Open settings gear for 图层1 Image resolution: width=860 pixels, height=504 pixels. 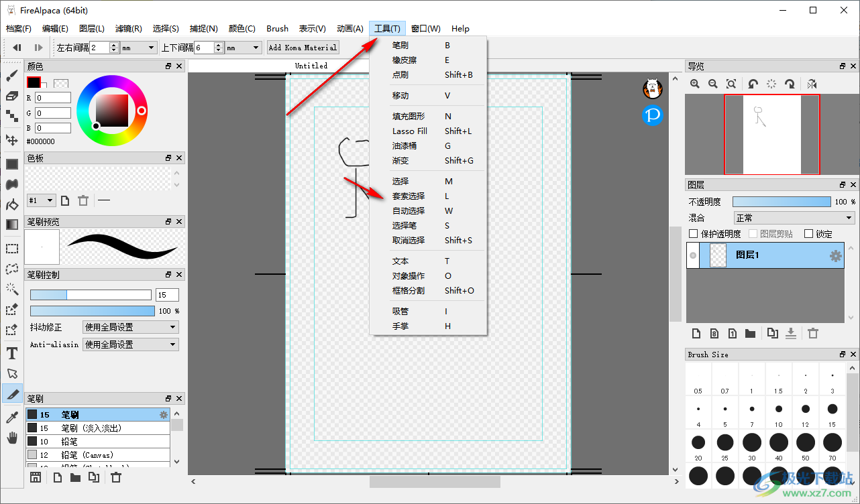click(836, 255)
